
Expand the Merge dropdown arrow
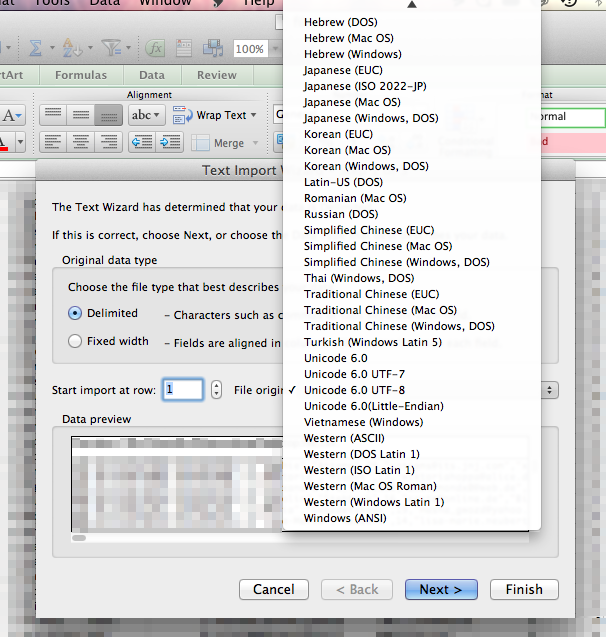pyautogui.click(x=255, y=143)
